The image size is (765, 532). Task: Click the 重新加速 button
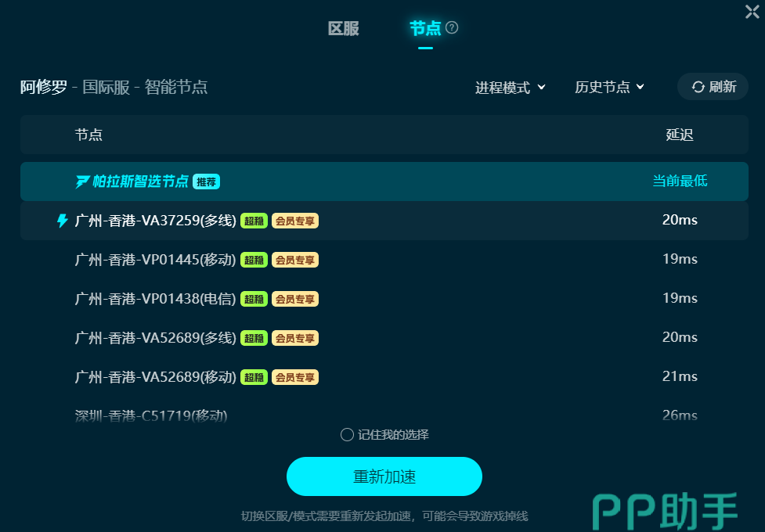click(384, 476)
